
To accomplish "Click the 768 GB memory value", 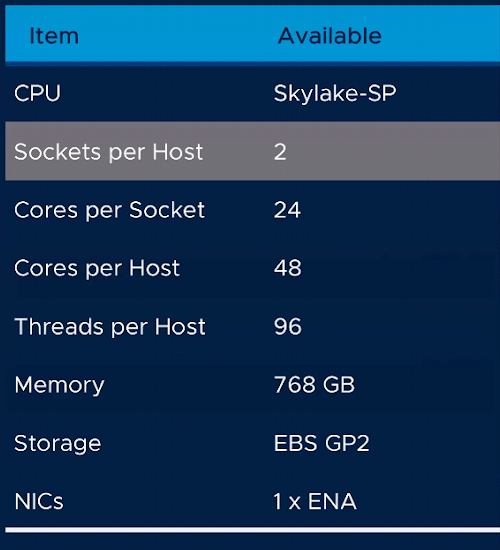I will [x=314, y=385].
